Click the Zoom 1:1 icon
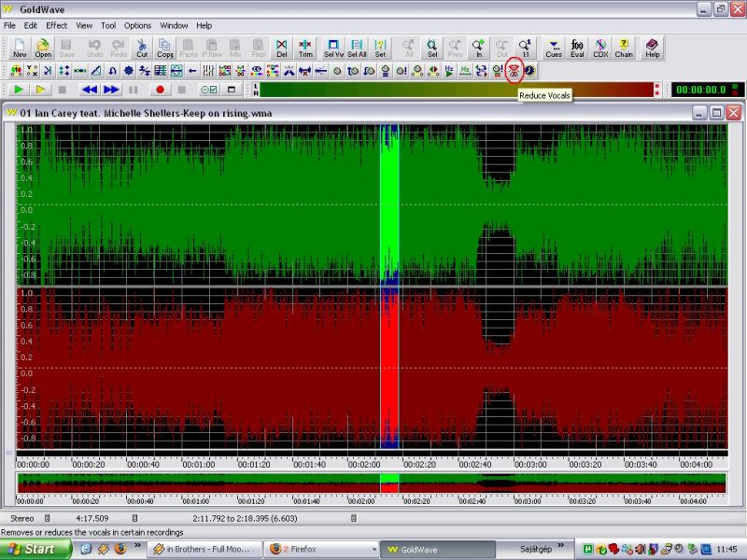This screenshot has height=560, width=747. point(526,48)
